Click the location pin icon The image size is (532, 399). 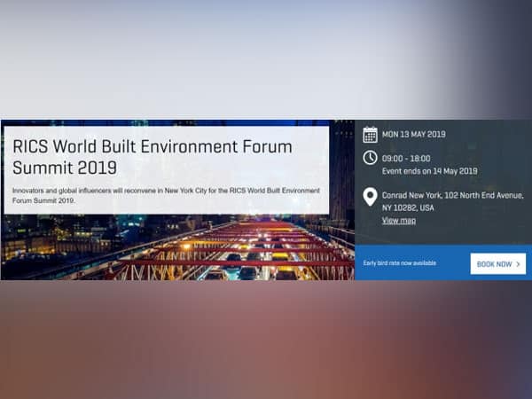click(x=370, y=197)
